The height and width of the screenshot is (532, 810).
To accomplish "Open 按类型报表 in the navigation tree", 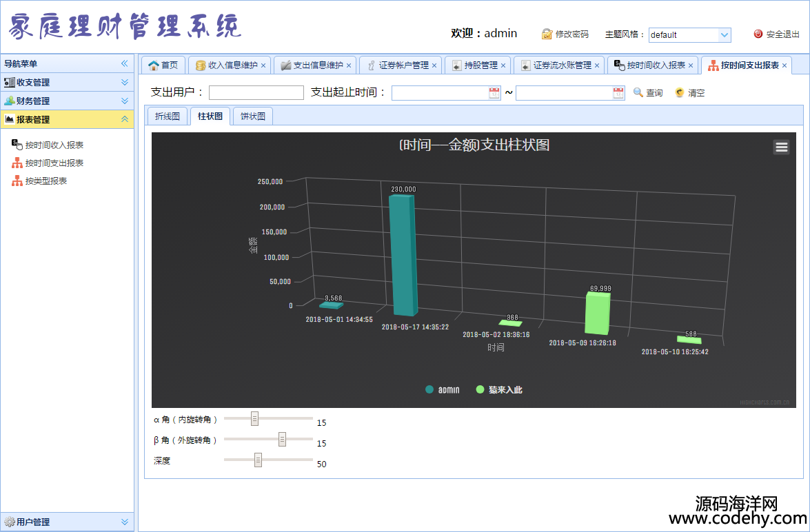I will 46,181.
